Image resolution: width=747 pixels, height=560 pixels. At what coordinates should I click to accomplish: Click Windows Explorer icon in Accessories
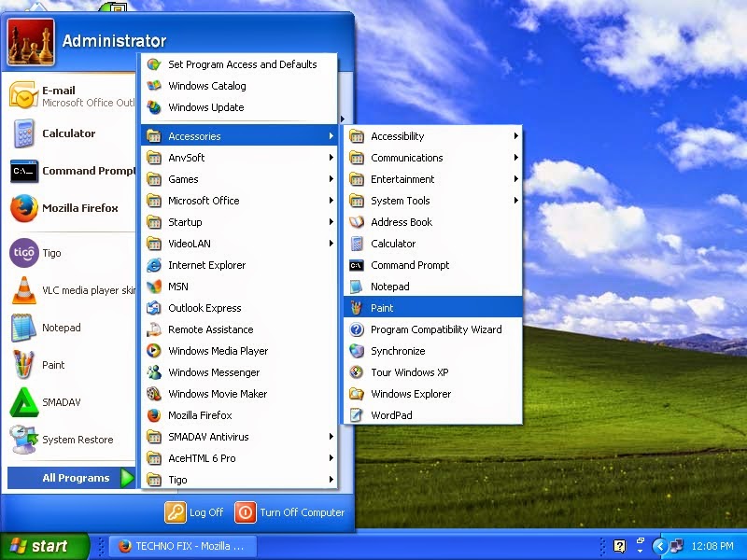pos(357,393)
